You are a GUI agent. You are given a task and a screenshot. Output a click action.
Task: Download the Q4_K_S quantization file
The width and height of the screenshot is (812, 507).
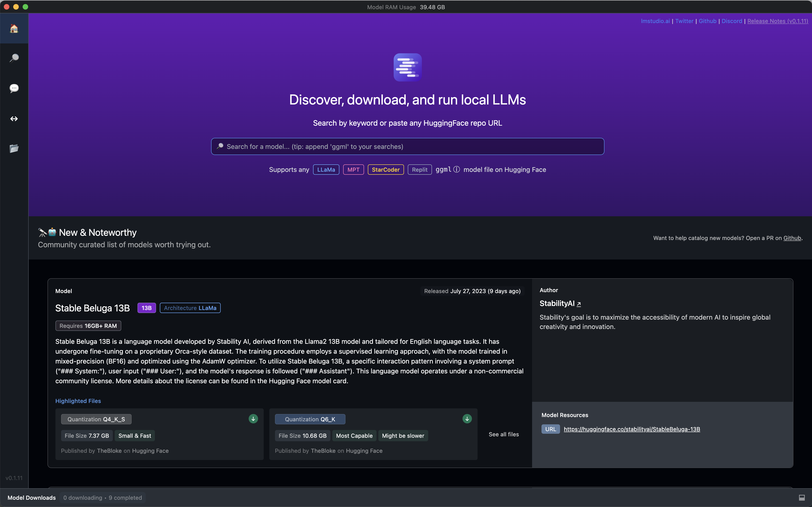[x=253, y=418]
